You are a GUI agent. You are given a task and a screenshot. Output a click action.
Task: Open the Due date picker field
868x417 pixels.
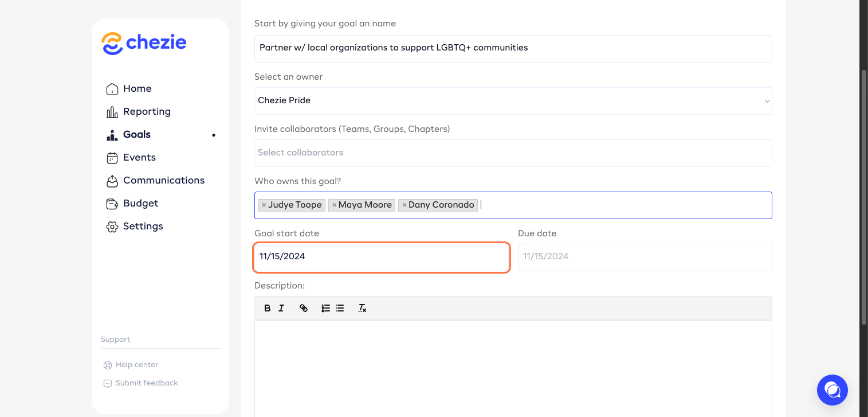tap(645, 257)
